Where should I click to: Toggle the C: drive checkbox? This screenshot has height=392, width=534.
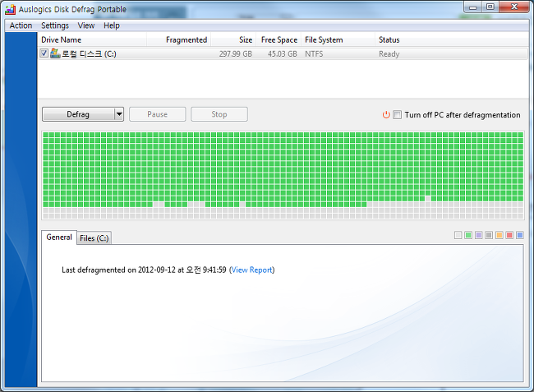click(44, 53)
